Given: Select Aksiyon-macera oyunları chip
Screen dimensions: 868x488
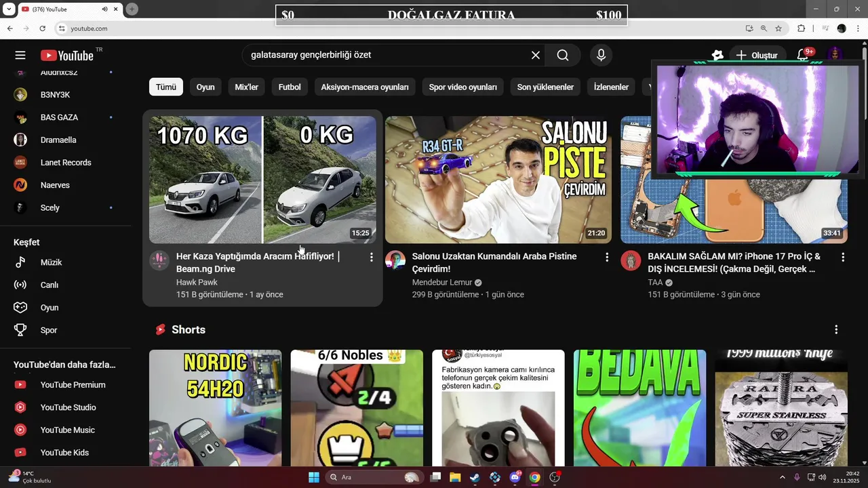Looking at the screenshot, I should 365,87.
